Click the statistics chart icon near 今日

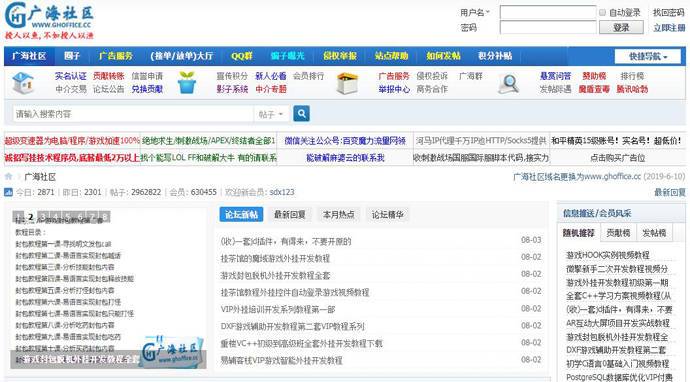[8, 192]
